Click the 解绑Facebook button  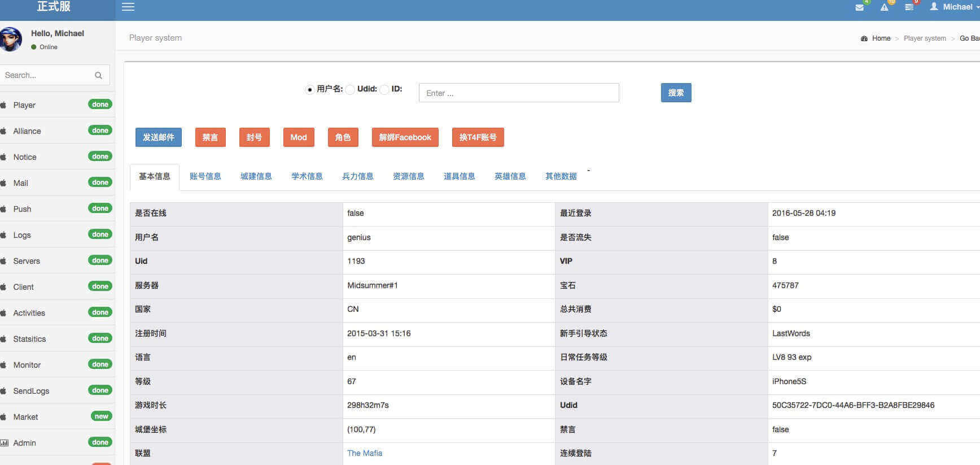[405, 137]
